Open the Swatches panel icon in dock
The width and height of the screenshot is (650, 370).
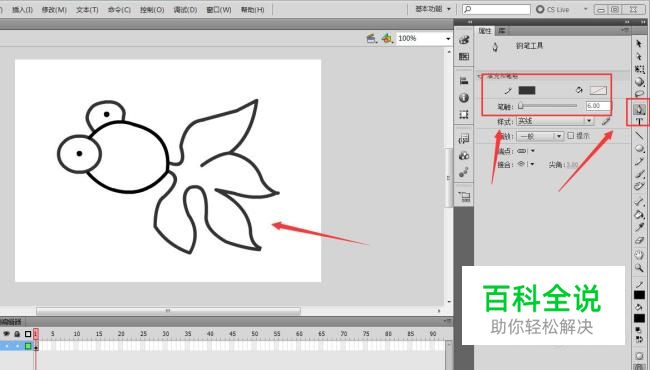coord(464,56)
